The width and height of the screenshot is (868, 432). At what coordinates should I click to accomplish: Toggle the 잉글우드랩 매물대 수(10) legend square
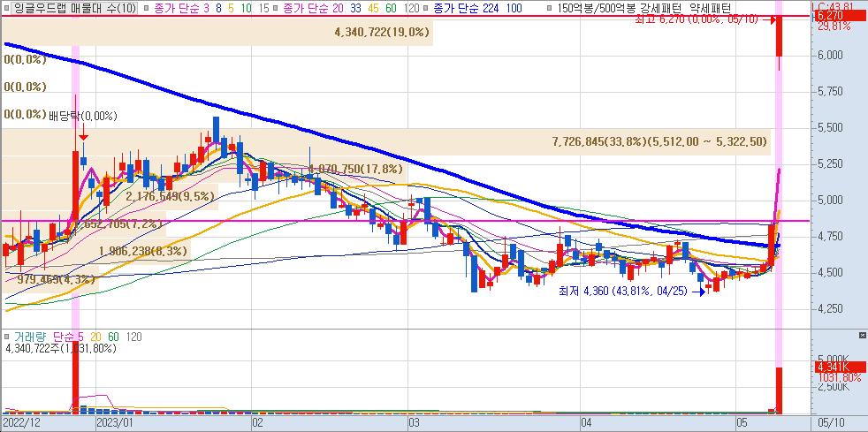tap(7, 8)
